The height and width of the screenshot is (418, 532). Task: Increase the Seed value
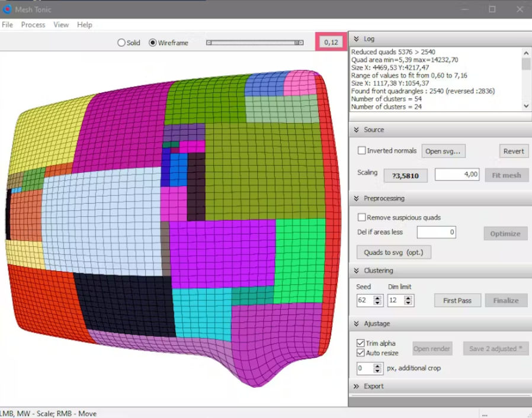[377, 298]
